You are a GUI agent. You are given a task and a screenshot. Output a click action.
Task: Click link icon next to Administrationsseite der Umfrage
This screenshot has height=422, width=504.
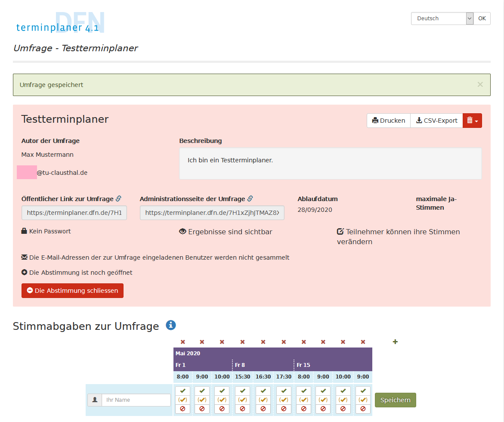coord(250,199)
